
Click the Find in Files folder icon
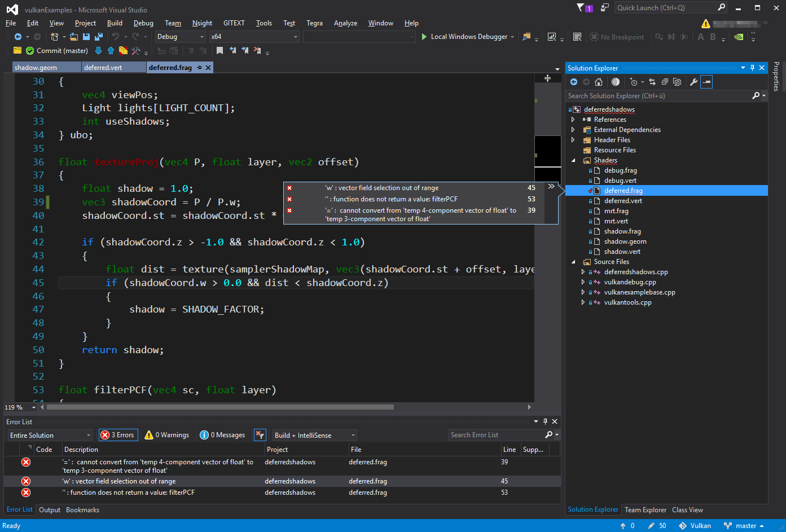[526, 37]
